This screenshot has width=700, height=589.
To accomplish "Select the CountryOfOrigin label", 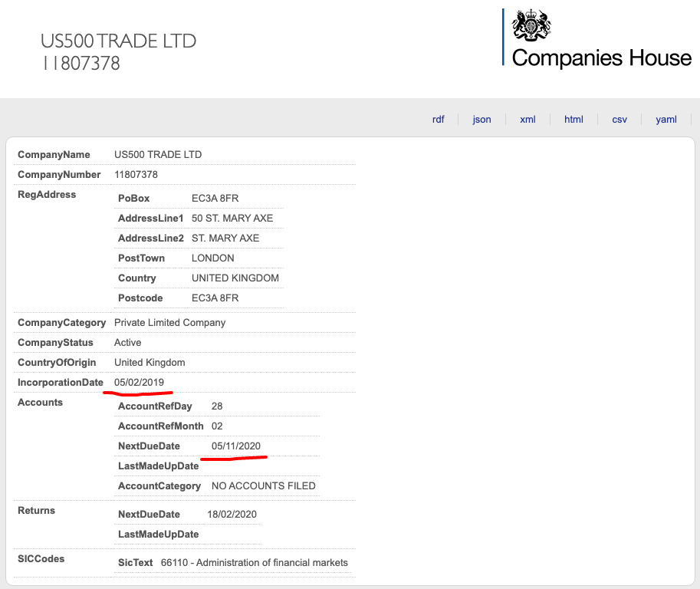I will click(57, 363).
